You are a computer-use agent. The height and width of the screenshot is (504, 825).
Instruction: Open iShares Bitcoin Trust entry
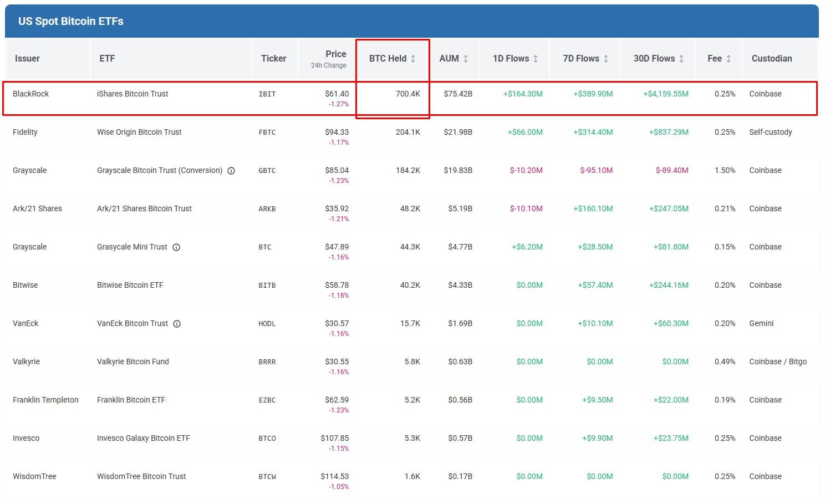(133, 94)
